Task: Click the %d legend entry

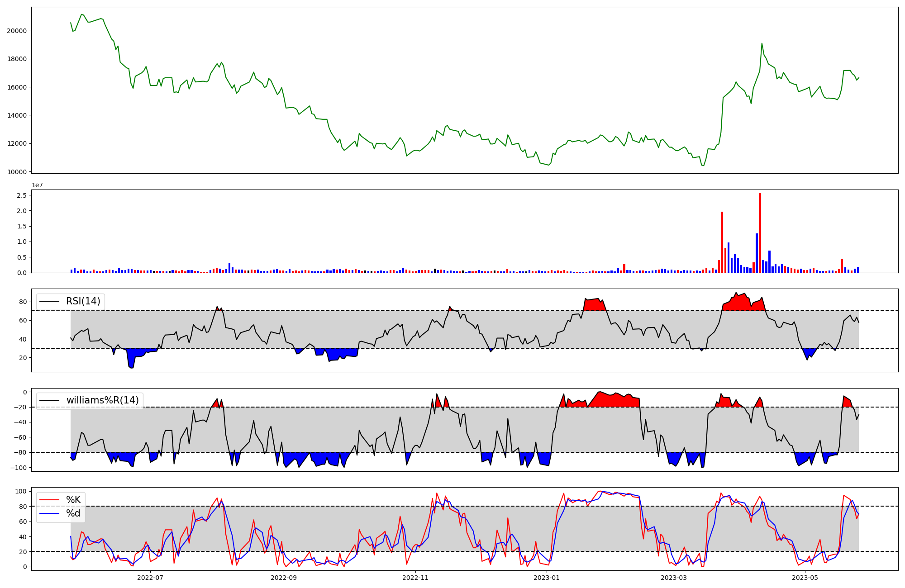Action: point(73,513)
